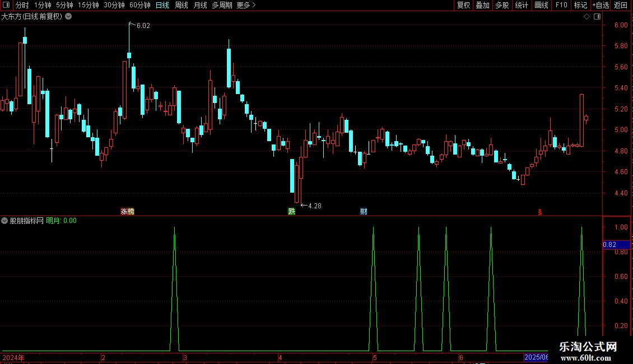
Task: Expand the 股朋指标网 indicator dropdown
Action: pyautogui.click(x=4, y=221)
